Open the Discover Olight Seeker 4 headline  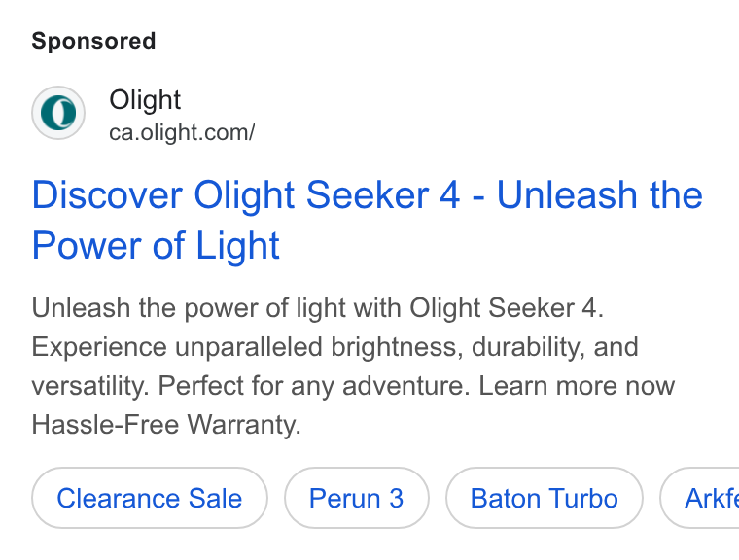point(368,220)
